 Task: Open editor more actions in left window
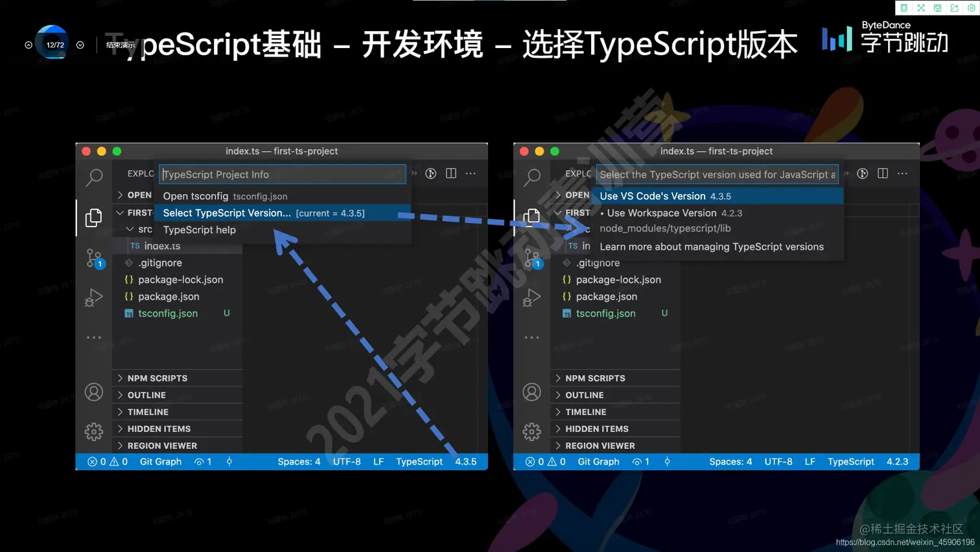pyautogui.click(x=471, y=173)
